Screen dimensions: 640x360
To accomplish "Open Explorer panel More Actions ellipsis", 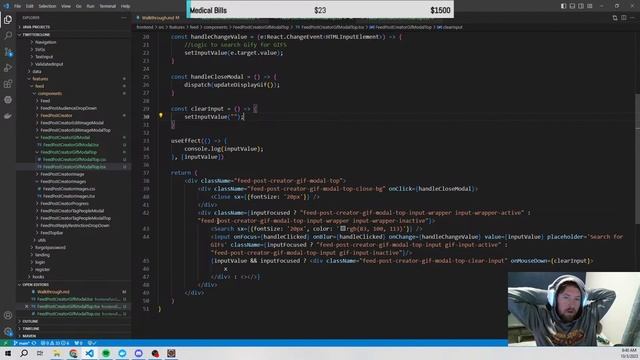I will pos(124,18).
